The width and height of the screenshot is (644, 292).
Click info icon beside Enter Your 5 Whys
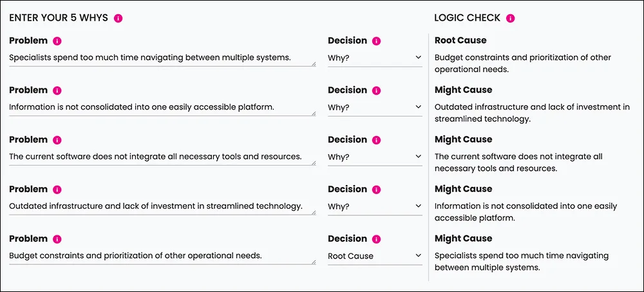[x=118, y=18]
